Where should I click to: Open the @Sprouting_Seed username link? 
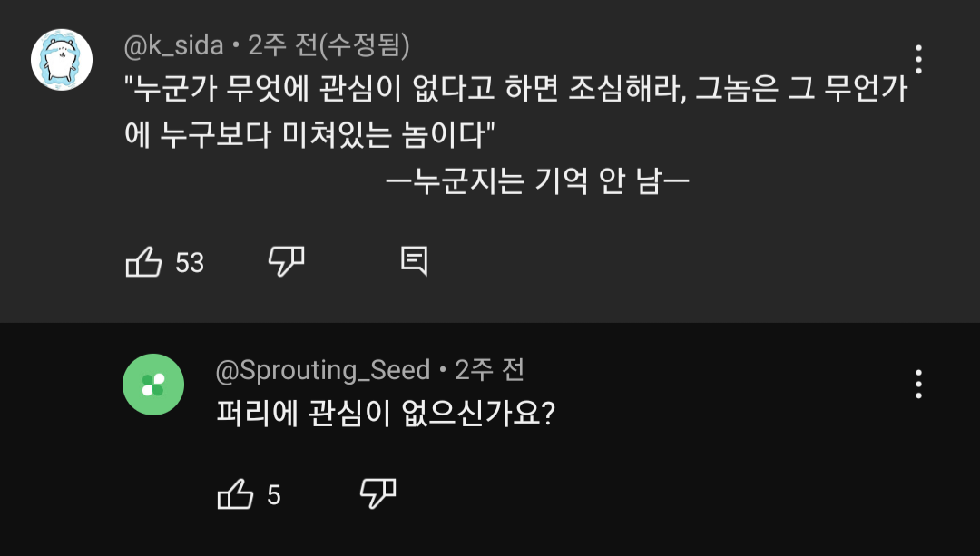pos(322,370)
